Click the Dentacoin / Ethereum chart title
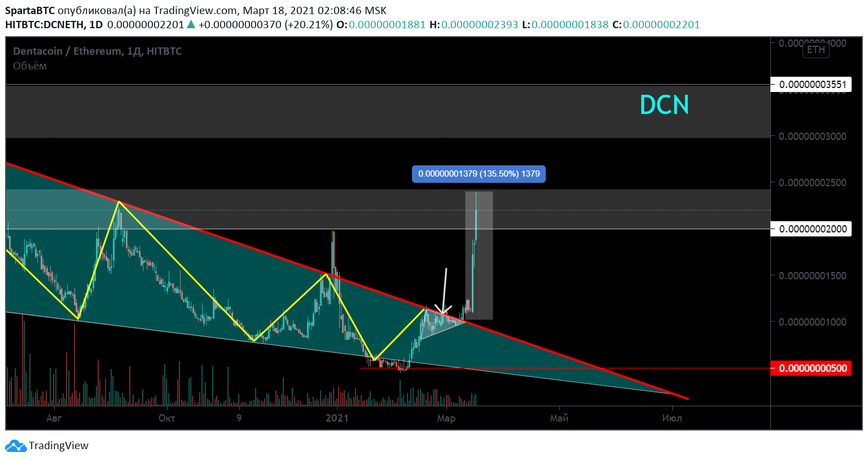The width and height of the screenshot is (868, 461). (x=97, y=51)
